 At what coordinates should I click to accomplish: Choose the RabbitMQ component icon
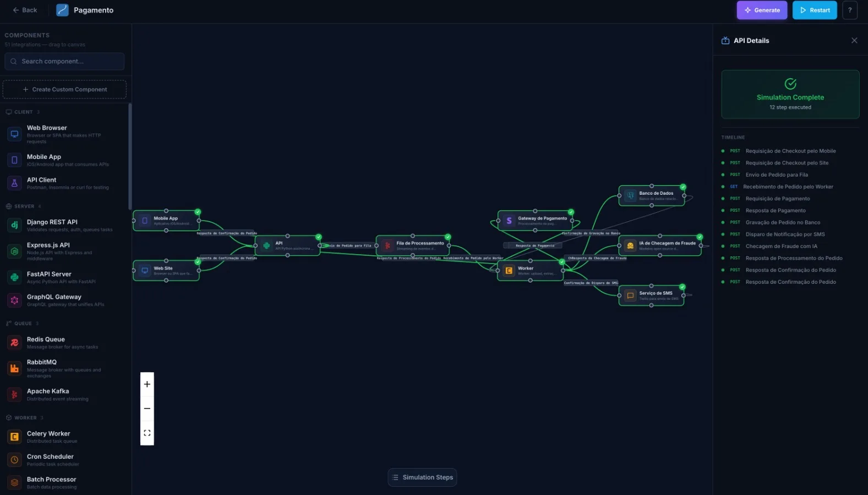[x=14, y=369]
